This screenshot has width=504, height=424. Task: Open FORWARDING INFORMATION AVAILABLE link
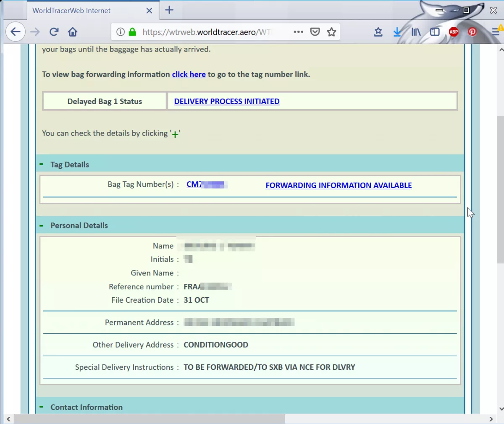[339, 185]
